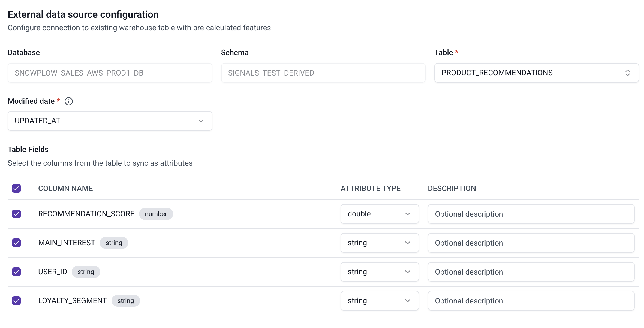This screenshot has height=328, width=644.
Task: Click the COLUMN NAME header
Action: [x=65, y=188]
